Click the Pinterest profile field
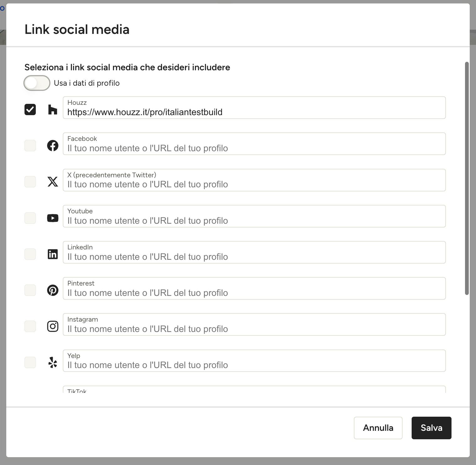The image size is (476, 465). 254,288
